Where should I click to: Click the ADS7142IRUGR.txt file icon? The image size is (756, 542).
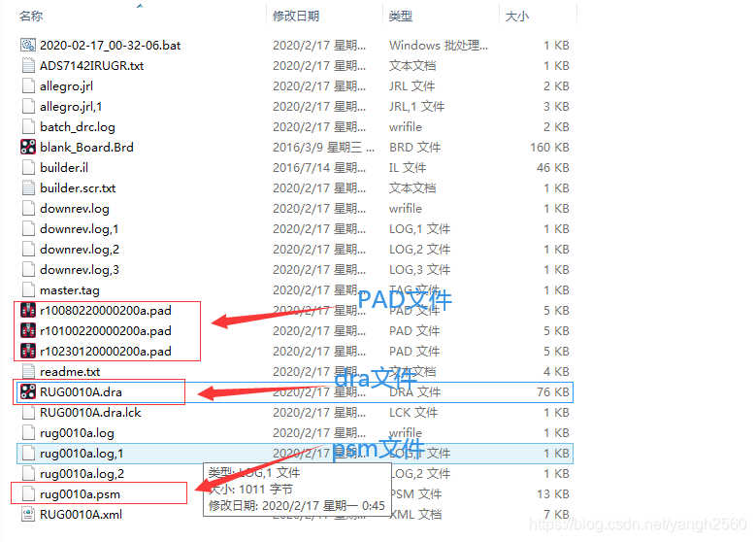click(28, 66)
